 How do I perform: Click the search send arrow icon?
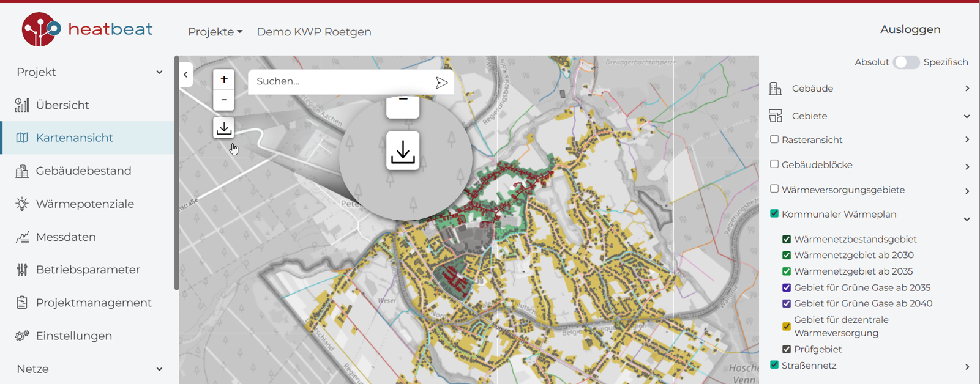pos(441,83)
